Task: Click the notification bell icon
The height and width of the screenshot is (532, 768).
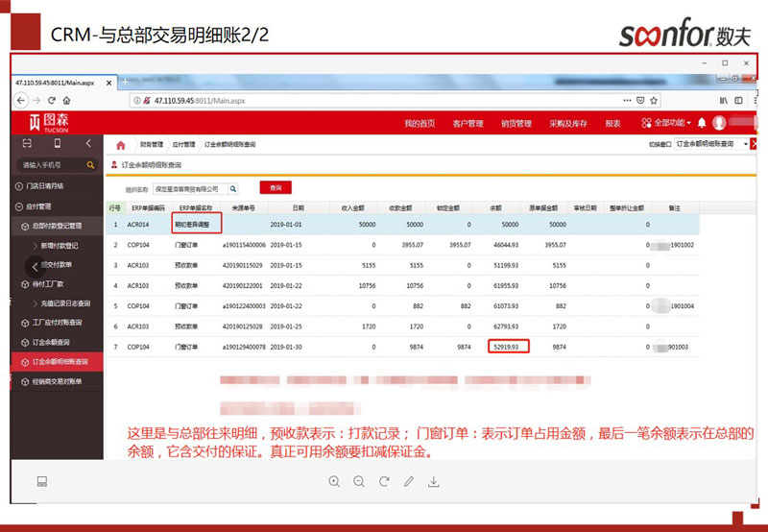Action: pyautogui.click(x=702, y=123)
